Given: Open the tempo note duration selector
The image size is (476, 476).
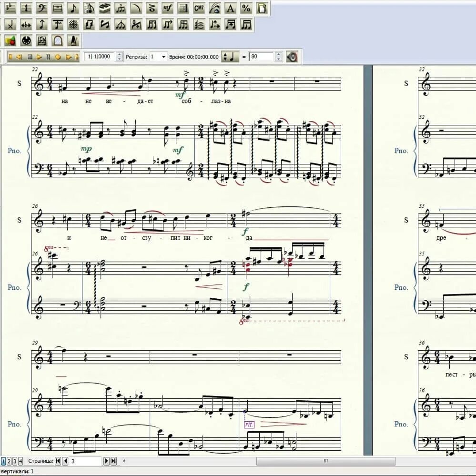Looking at the screenshot, I should 230,57.
